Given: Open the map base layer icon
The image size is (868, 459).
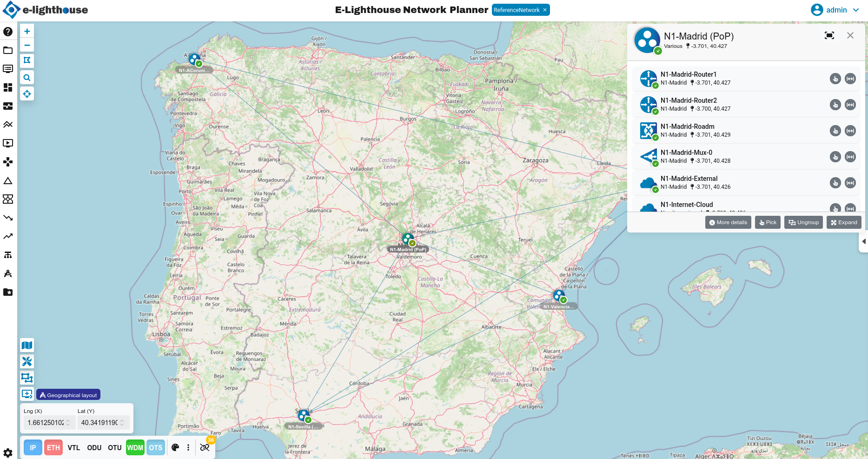Looking at the screenshot, I should [x=27, y=345].
